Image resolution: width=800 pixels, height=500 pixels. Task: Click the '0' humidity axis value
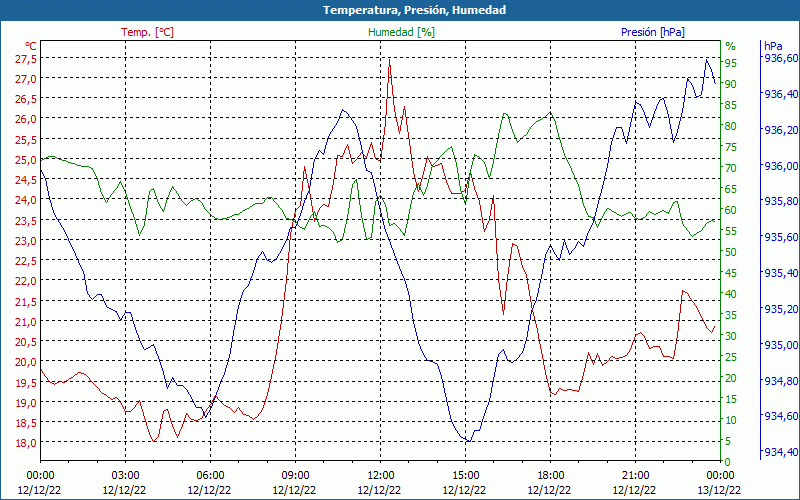(x=728, y=462)
